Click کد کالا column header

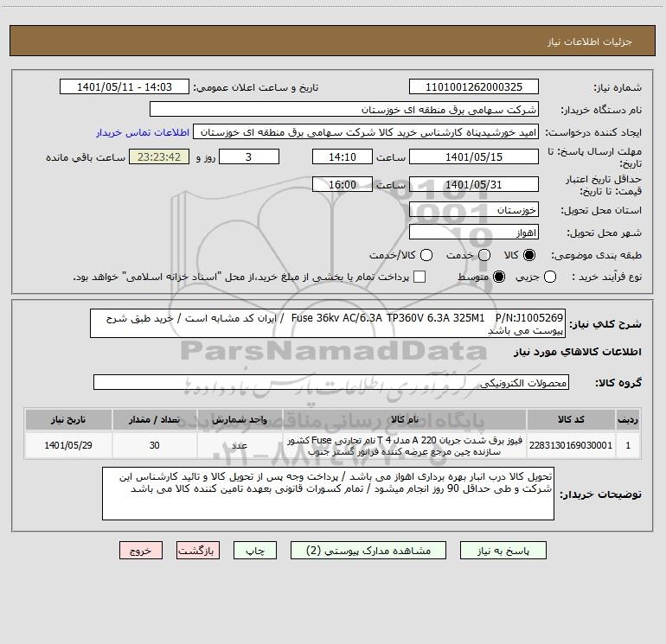tap(571, 419)
